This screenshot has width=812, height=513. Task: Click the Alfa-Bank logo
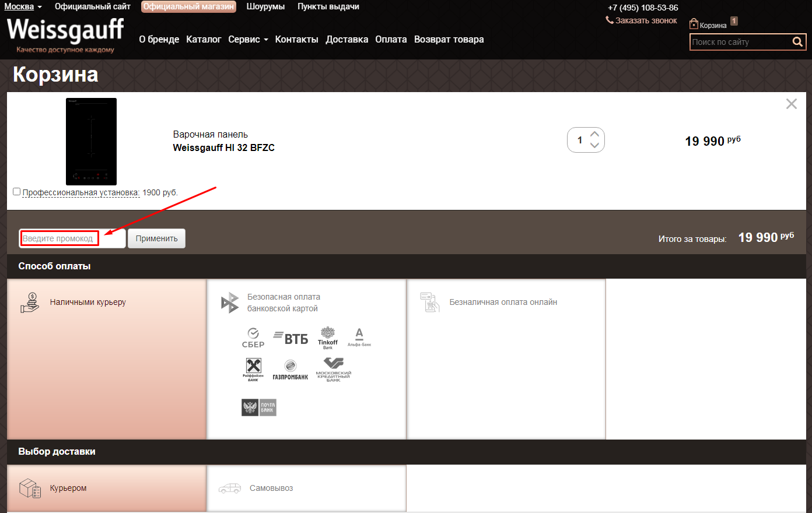coord(359,337)
